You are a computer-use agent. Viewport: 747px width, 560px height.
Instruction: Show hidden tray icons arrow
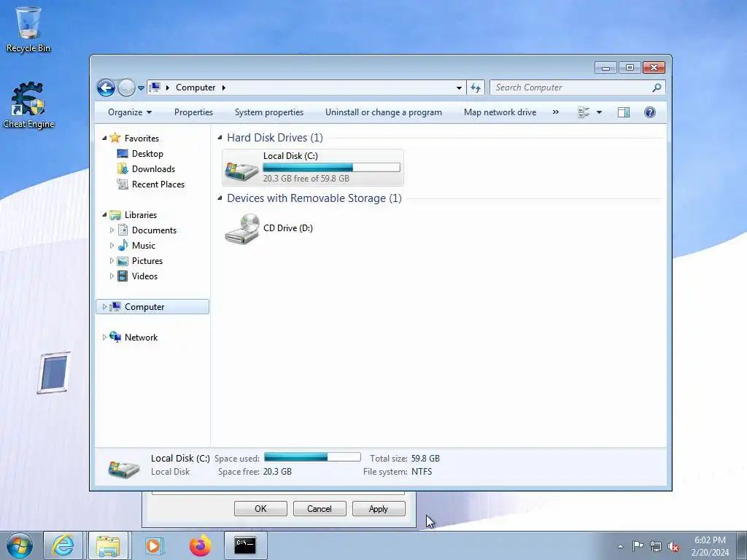[620, 547]
